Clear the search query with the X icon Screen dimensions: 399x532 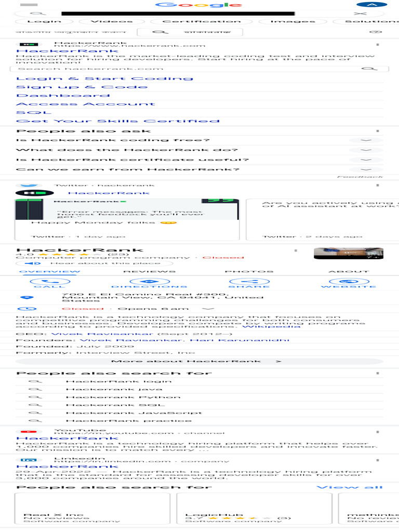pyautogui.click(x=360, y=14)
